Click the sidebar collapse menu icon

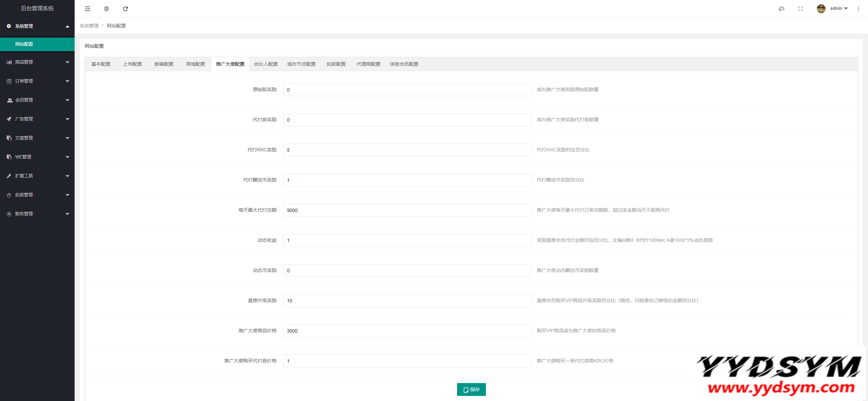[x=87, y=9]
